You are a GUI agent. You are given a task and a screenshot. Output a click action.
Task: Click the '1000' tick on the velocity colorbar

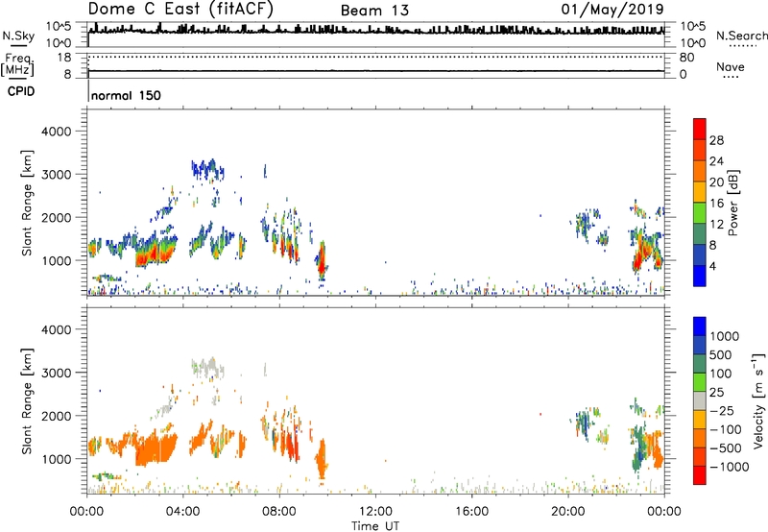(724, 336)
